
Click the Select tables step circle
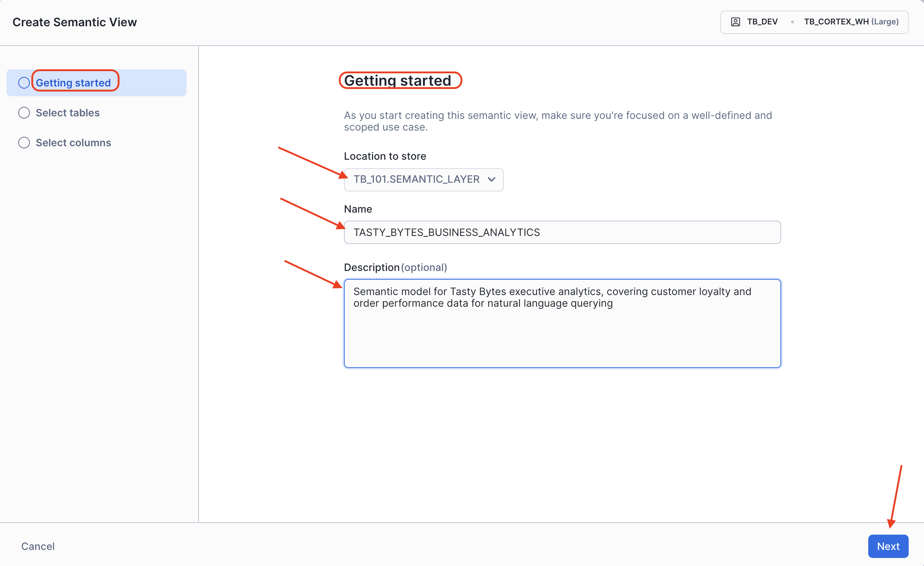[x=24, y=113]
